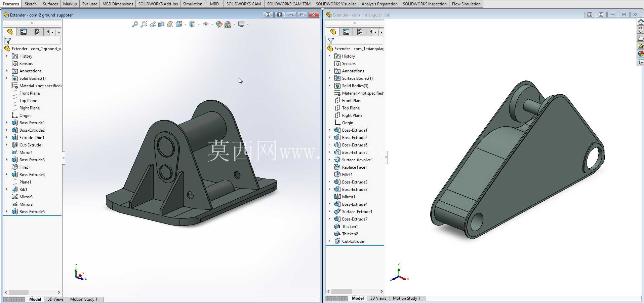Open the Hide/Show Items dropdown arrow
This screenshot has height=303, width=644.
(212, 24)
